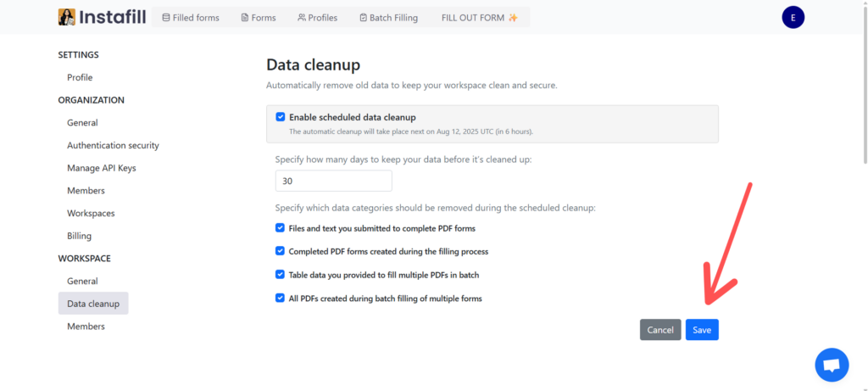868x391 pixels.
Task: Open the blue chat support bubble
Action: (x=832, y=365)
